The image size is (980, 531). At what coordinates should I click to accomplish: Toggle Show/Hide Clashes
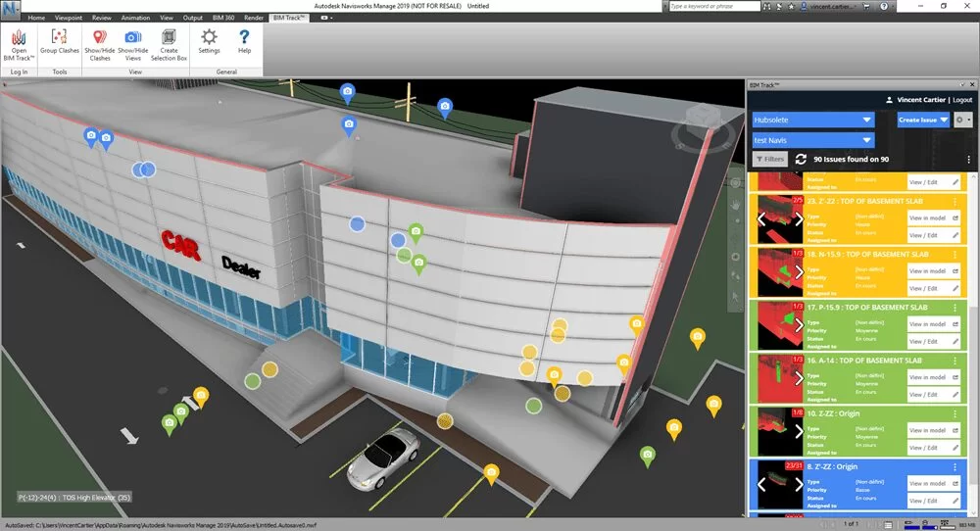coord(99,43)
